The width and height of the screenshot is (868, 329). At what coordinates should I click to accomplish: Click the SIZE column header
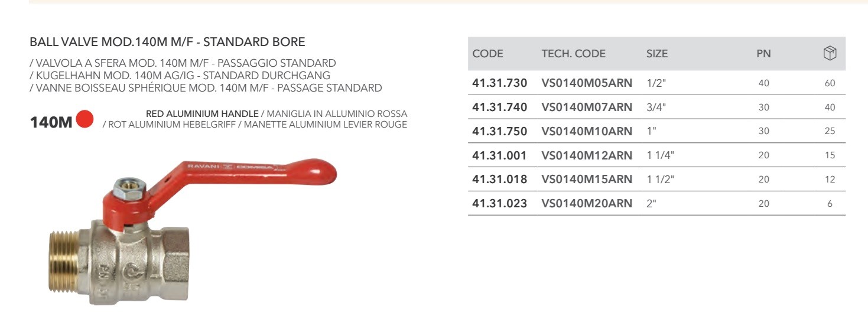click(x=656, y=54)
